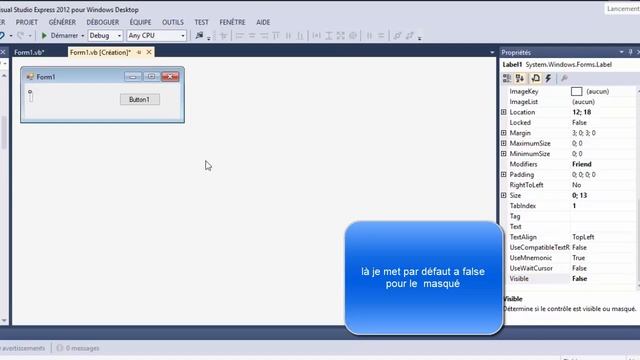The width and height of the screenshot is (640, 360).
Task: Switch to the Form1.vb* code tab
Action: point(29,52)
